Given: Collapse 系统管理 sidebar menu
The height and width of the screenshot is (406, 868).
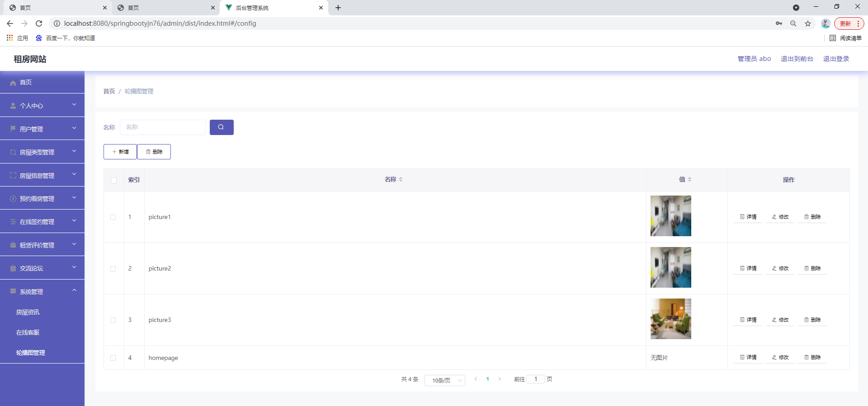Looking at the screenshot, I should 42,291.
